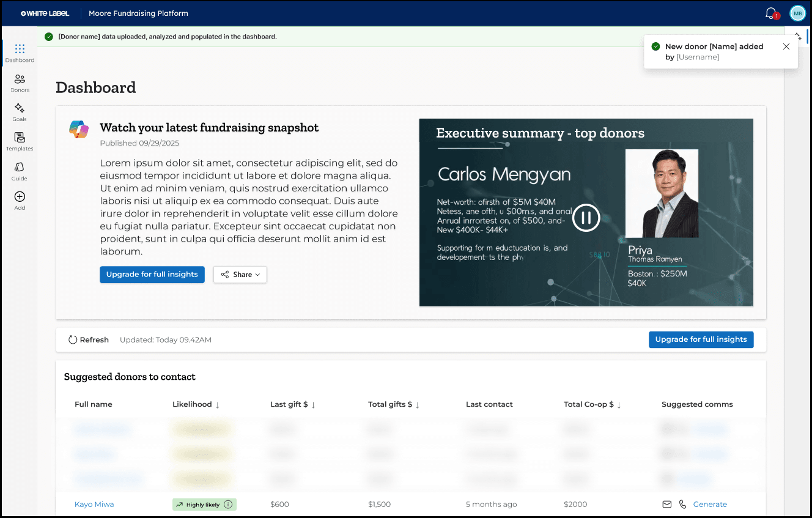Image resolution: width=812 pixels, height=518 pixels.
Task: Toggle the Last gift $ sort order
Action: pyautogui.click(x=312, y=404)
